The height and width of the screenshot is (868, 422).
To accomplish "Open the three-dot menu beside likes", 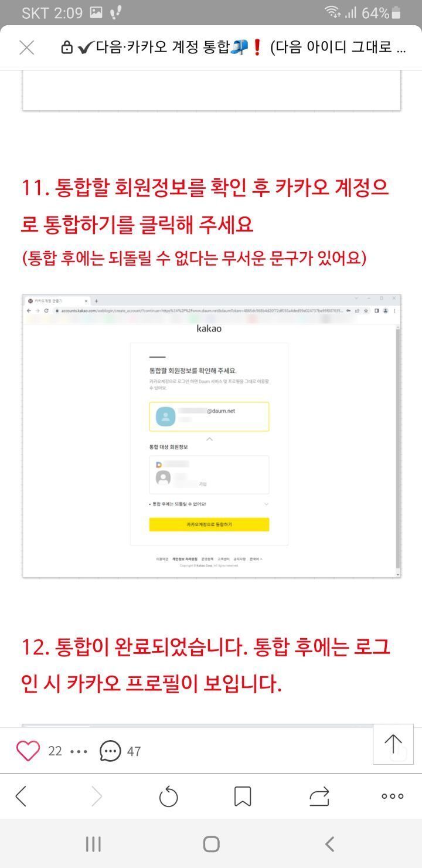I will [79, 751].
